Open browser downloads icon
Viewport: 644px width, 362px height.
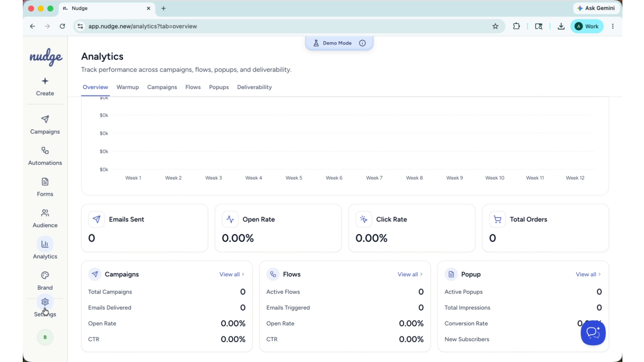point(561,26)
